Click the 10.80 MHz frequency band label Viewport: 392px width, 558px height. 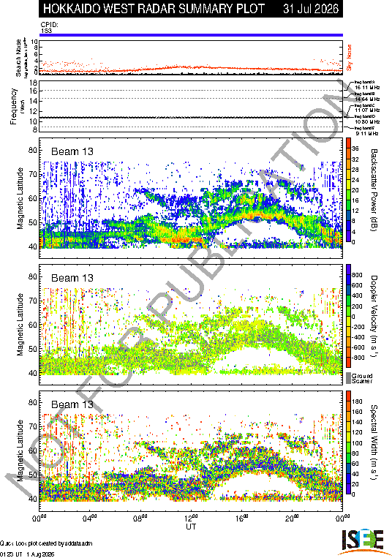(367, 121)
